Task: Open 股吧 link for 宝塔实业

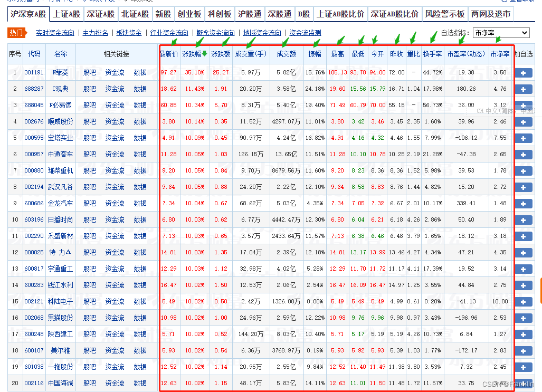Action: tap(90, 138)
